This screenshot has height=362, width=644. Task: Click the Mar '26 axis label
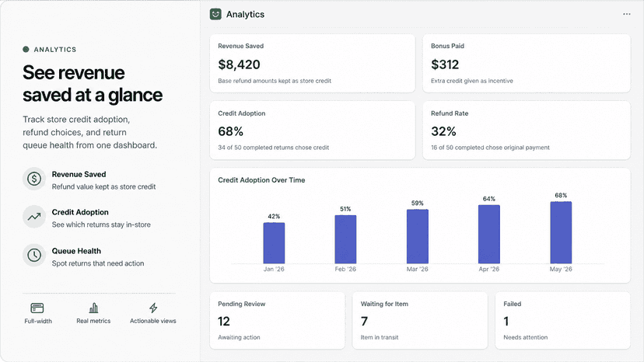418,270
